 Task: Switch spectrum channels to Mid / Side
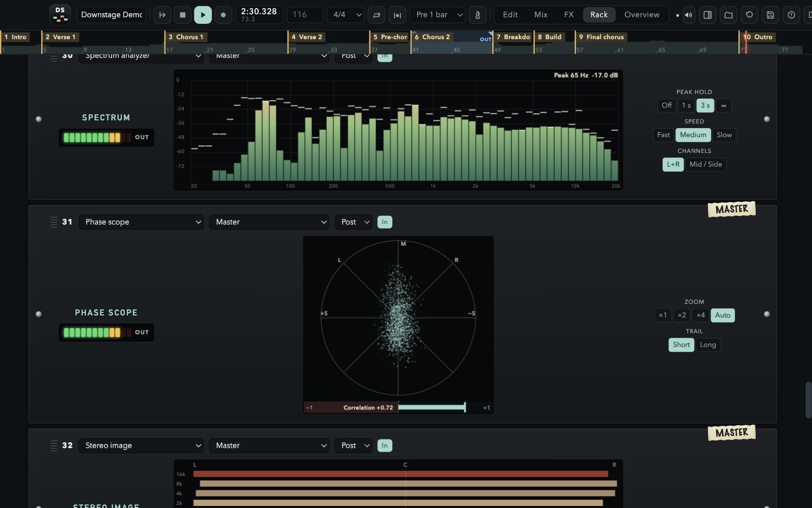tap(705, 165)
